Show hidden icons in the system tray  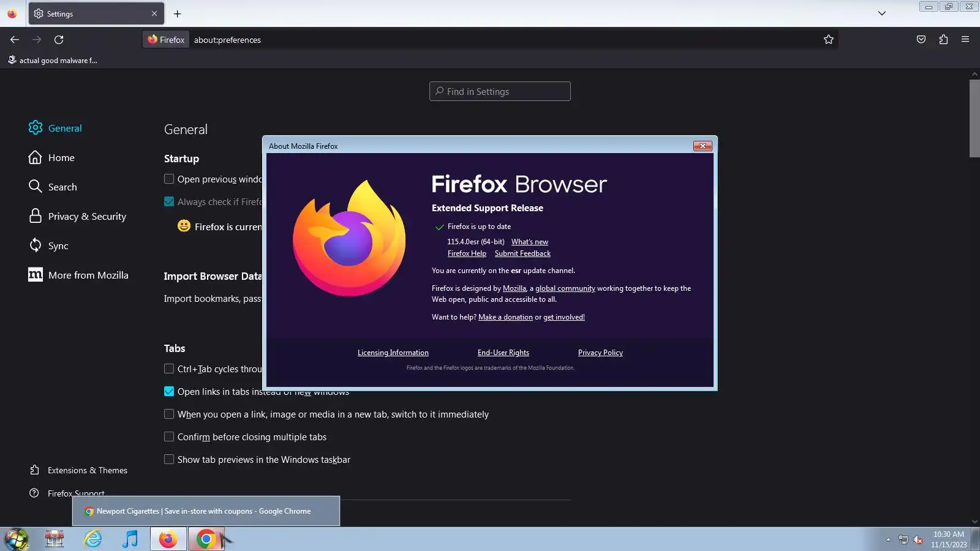888,539
